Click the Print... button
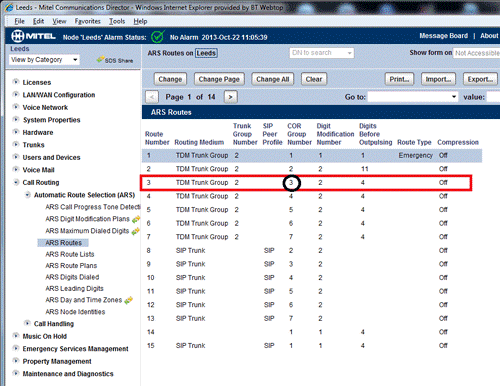 pyautogui.click(x=399, y=79)
